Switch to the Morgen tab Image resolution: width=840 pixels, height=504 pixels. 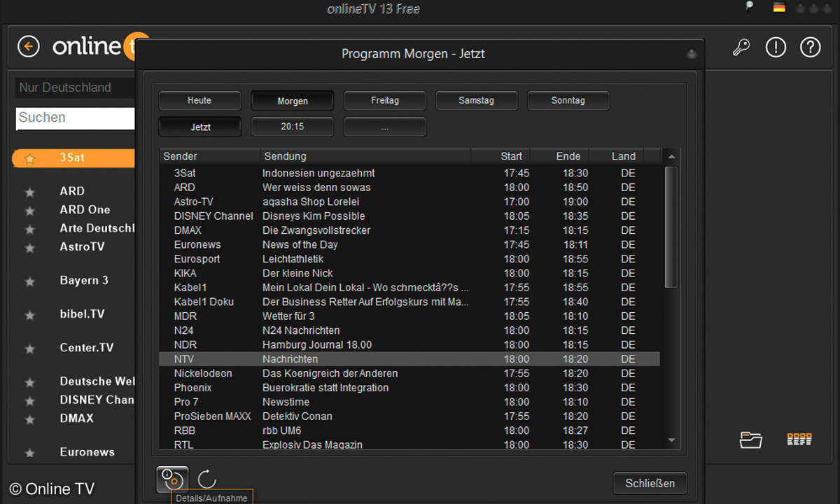click(293, 101)
